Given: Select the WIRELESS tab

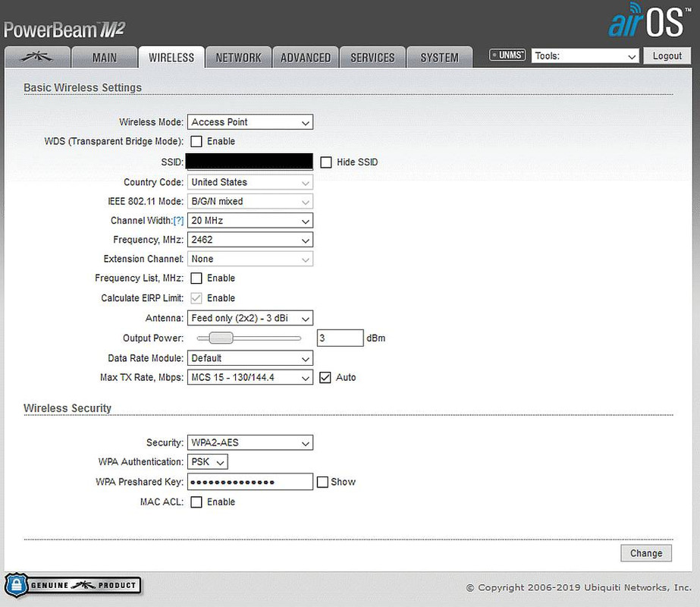Looking at the screenshot, I should click(171, 57).
